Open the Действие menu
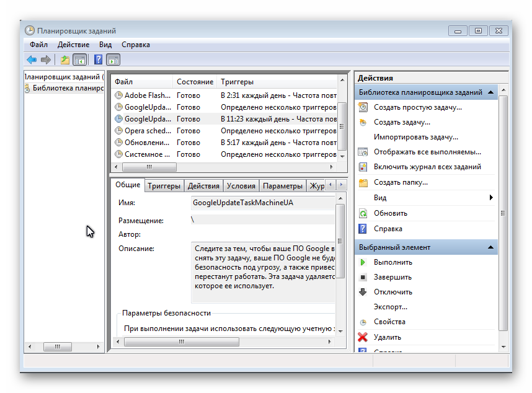The image size is (532, 393). tap(73, 45)
